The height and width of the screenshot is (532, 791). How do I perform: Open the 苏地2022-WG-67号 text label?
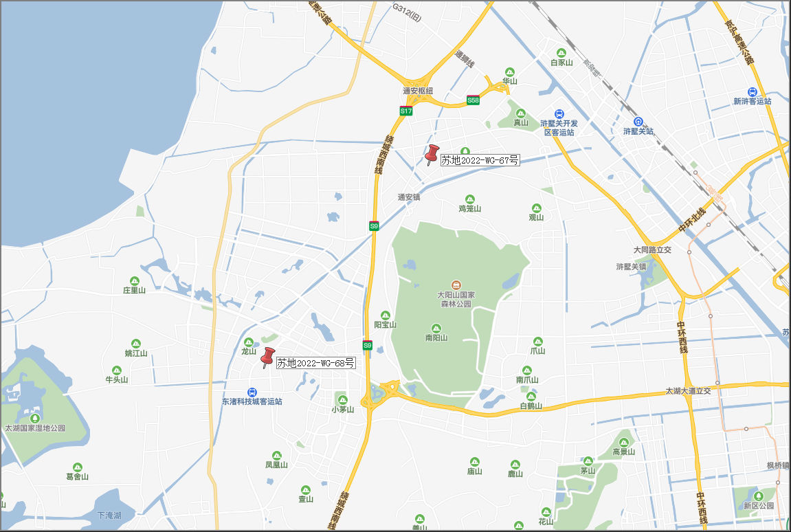tap(480, 161)
